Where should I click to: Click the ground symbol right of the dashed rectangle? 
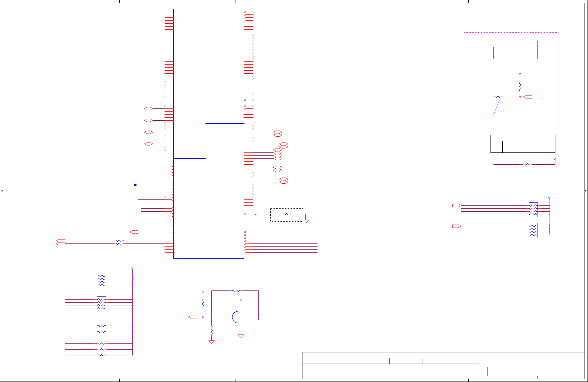pyautogui.click(x=305, y=221)
